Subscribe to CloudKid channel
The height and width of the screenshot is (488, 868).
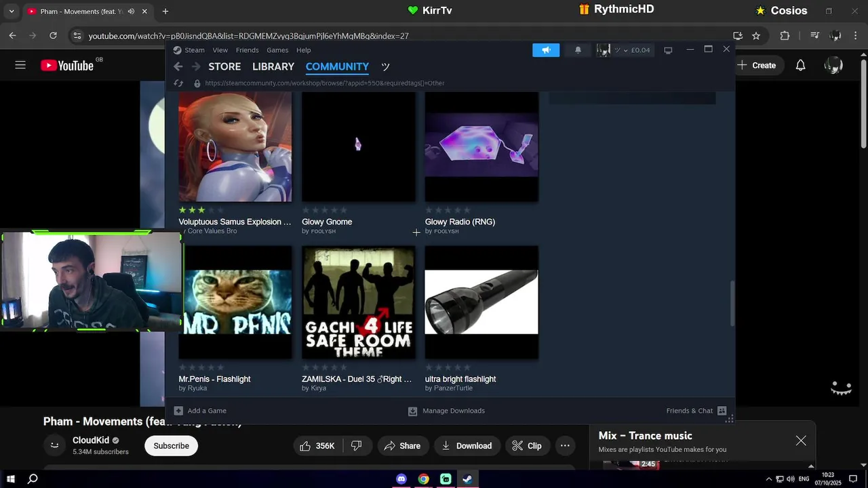171,445
